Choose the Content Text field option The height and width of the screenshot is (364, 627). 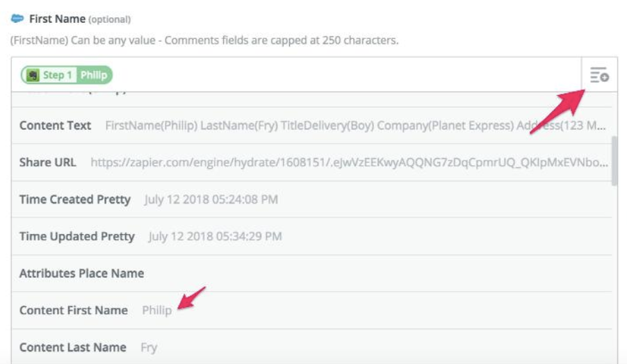(x=312, y=126)
